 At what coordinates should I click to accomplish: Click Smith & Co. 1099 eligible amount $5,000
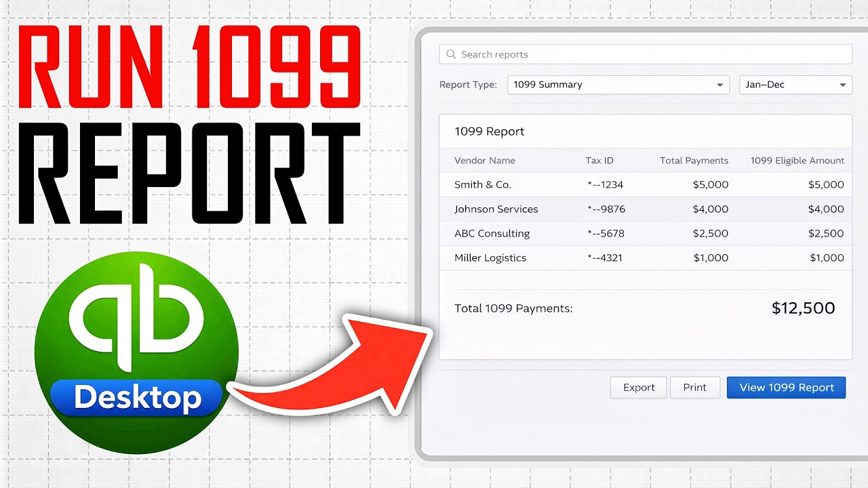click(826, 184)
